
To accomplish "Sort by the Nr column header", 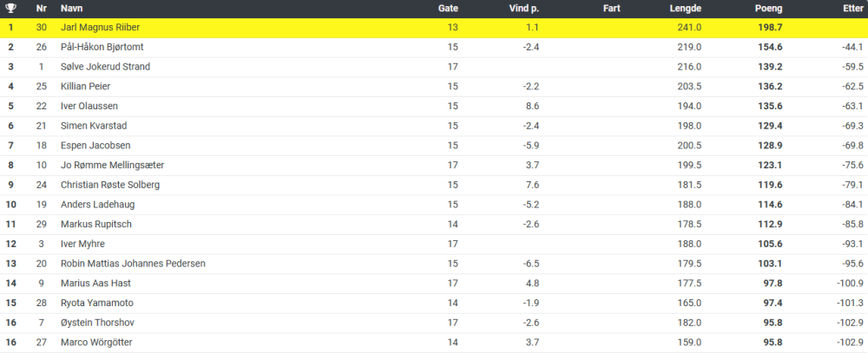I will point(41,9).
